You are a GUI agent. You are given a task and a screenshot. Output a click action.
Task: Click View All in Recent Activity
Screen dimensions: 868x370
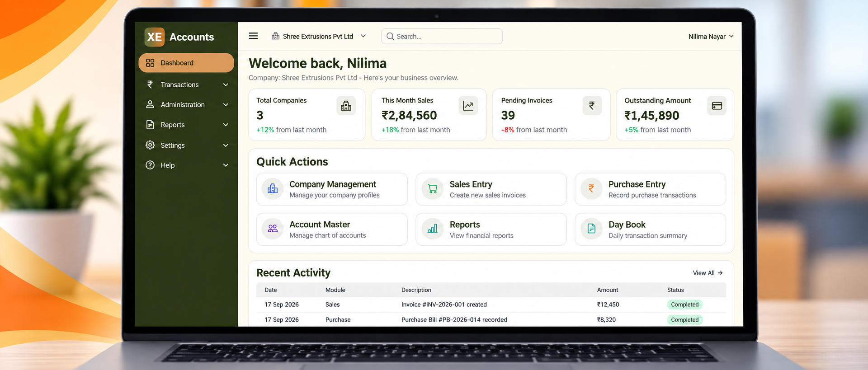click(x=708, y=273)
